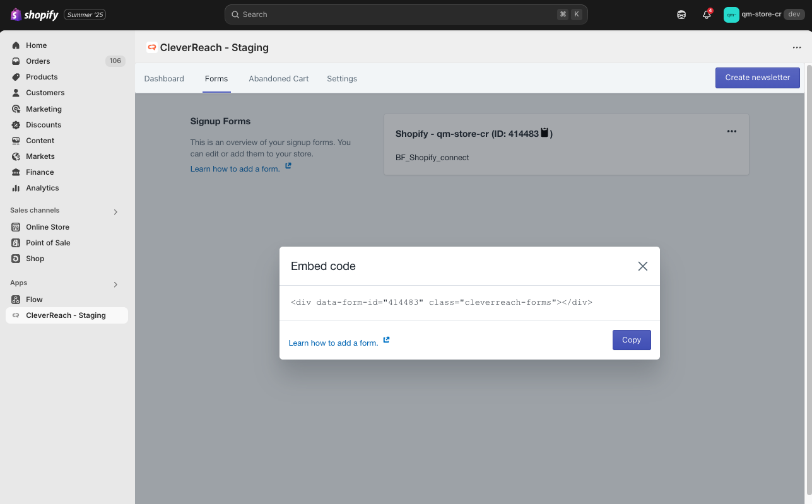Open Discounts in sidebar
Viewport: 812px width, 504px height.
point(44,125)
